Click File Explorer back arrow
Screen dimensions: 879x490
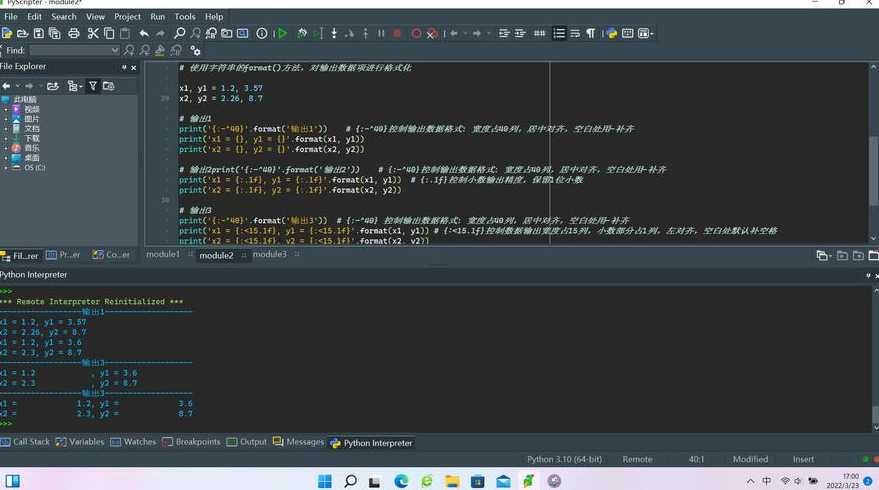[x=6, y=86]
